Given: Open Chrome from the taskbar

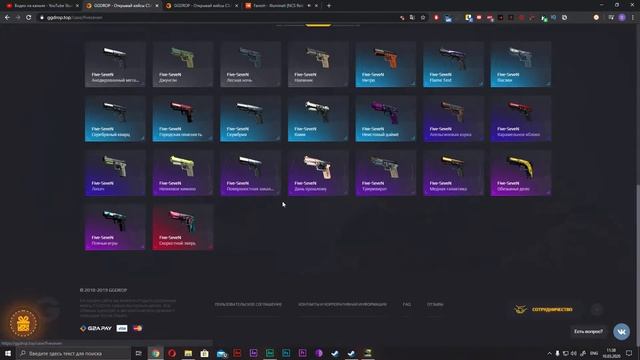Looking at the screenshot, I should click(156, 353).
